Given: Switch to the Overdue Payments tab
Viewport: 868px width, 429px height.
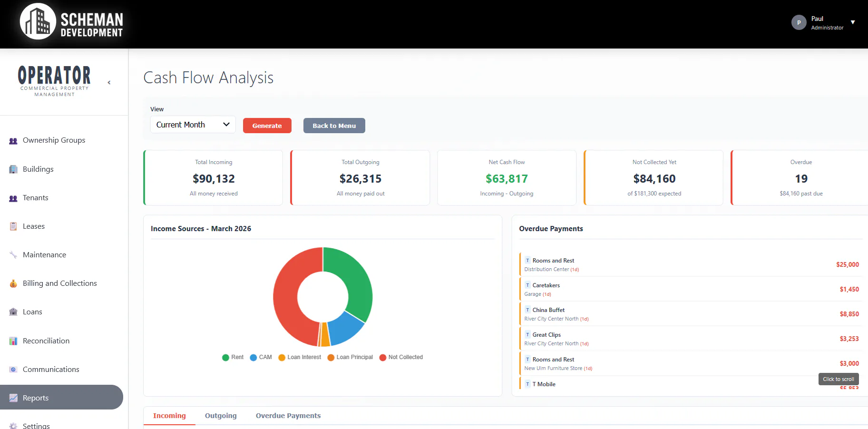Looking at the screenshot, I should pyautogui.click(x=288, y=416).
